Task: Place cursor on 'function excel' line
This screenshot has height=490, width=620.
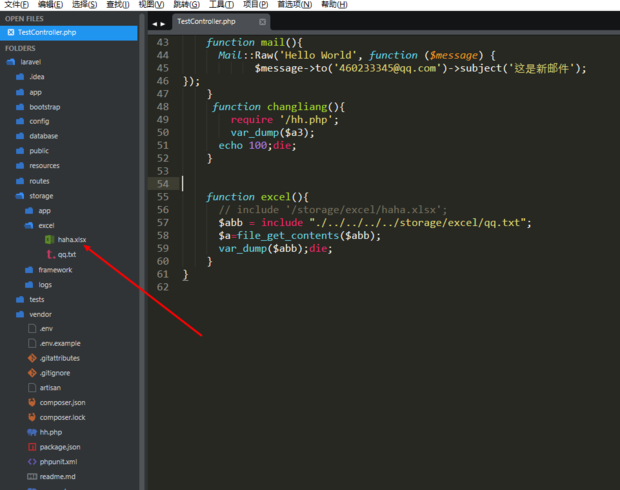Action: pyautogui.click(x=257, y=197)
